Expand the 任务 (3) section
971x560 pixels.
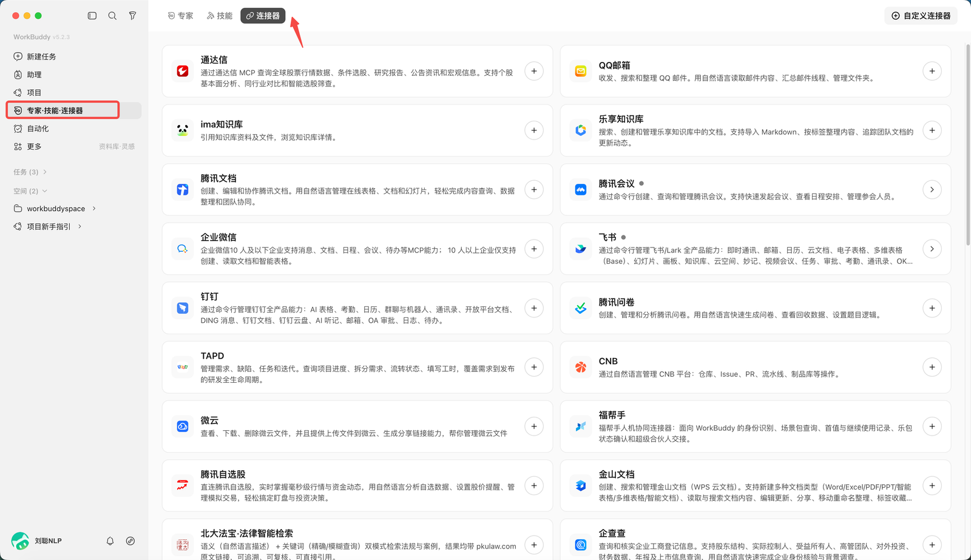point(30,172)
